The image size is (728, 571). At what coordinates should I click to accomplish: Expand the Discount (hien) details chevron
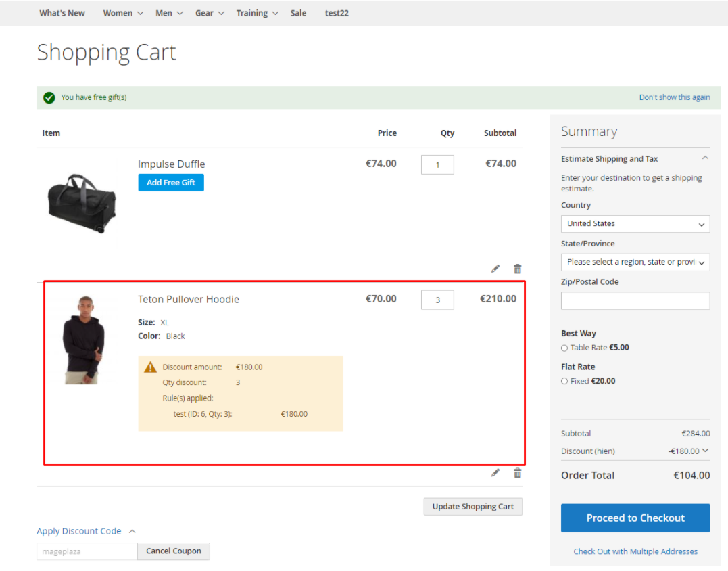pos(706,451)
